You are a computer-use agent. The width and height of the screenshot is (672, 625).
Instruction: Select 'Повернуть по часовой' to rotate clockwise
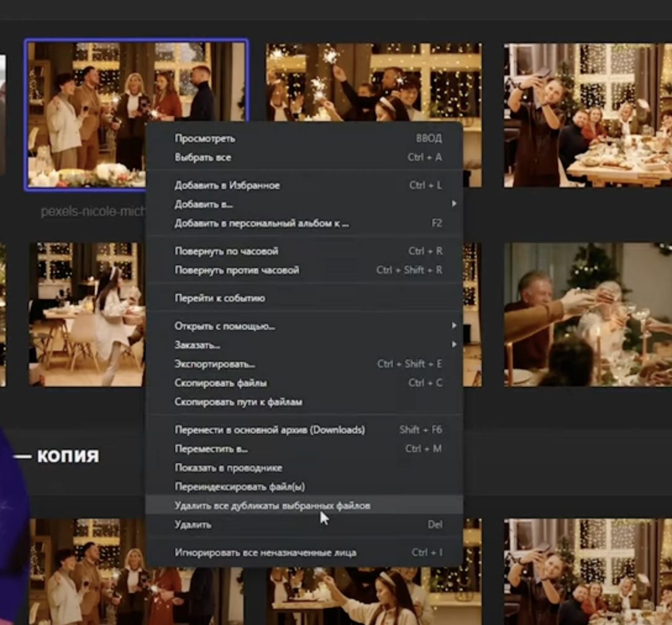coord(304,251)
